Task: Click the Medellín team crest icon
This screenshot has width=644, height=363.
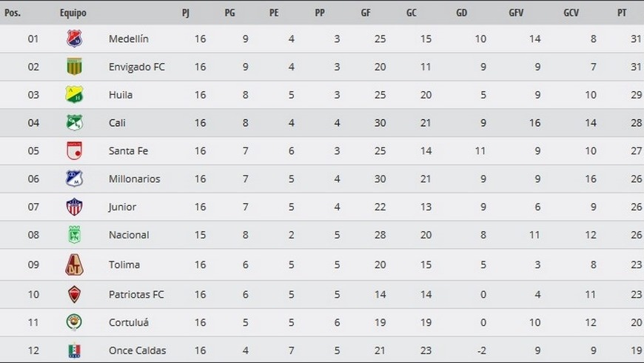Action: click(x=74, y=39)
